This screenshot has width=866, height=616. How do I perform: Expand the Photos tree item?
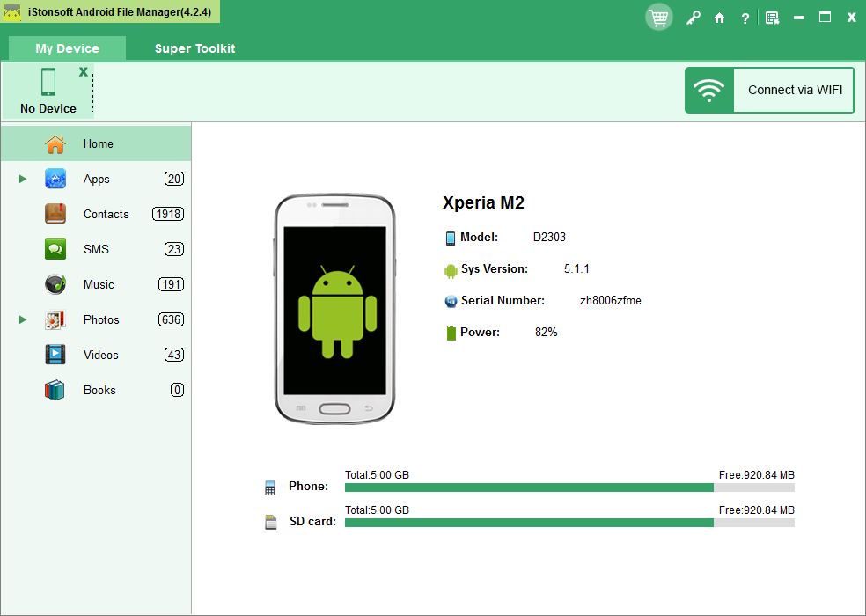(x=21, y=319)
